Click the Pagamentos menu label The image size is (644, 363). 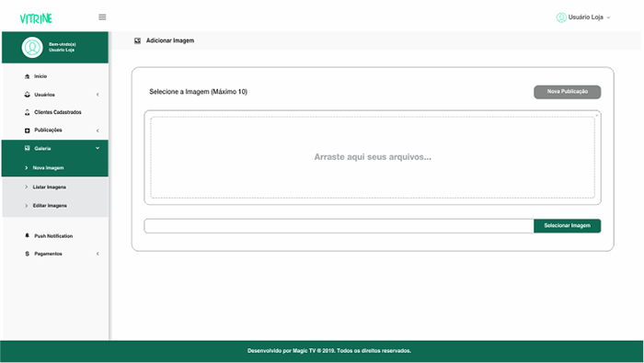[48, 254]
